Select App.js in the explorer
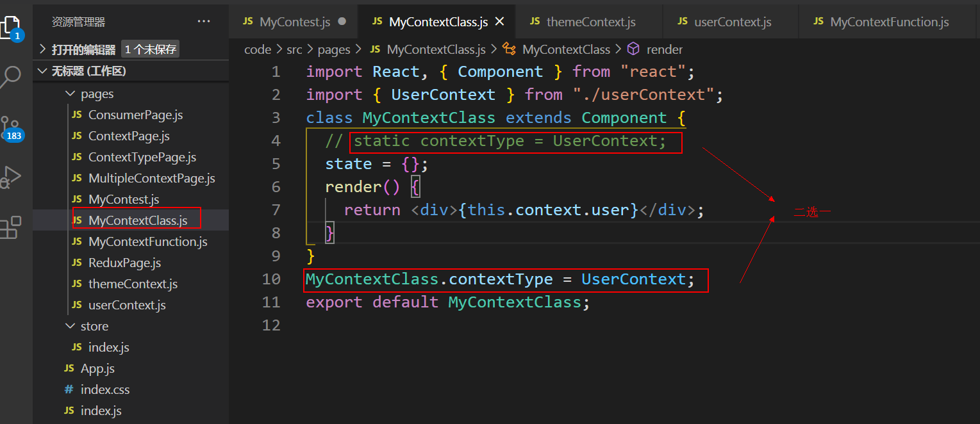This screenshot has height=424, width=980. 97,369
